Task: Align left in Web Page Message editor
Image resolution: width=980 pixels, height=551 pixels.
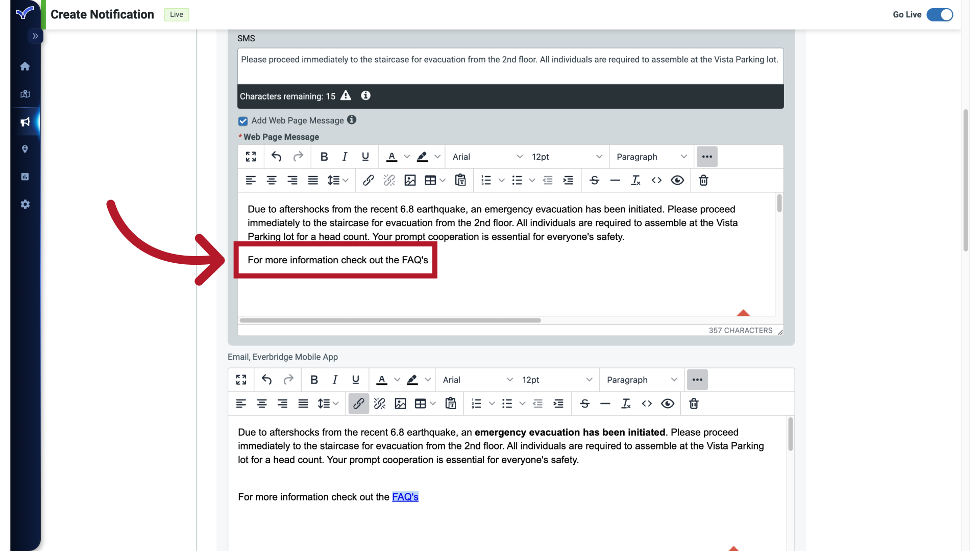Action: [x=251, y=180]
